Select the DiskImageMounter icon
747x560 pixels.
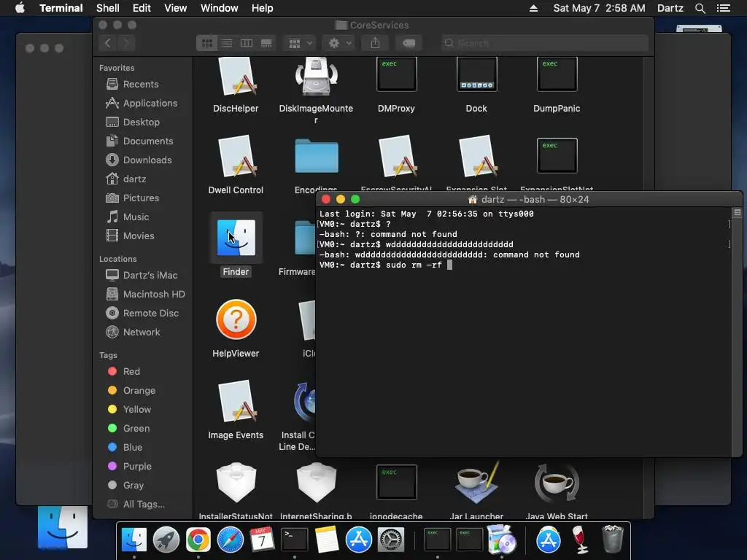pyautogui.click(x=316, y=76)
